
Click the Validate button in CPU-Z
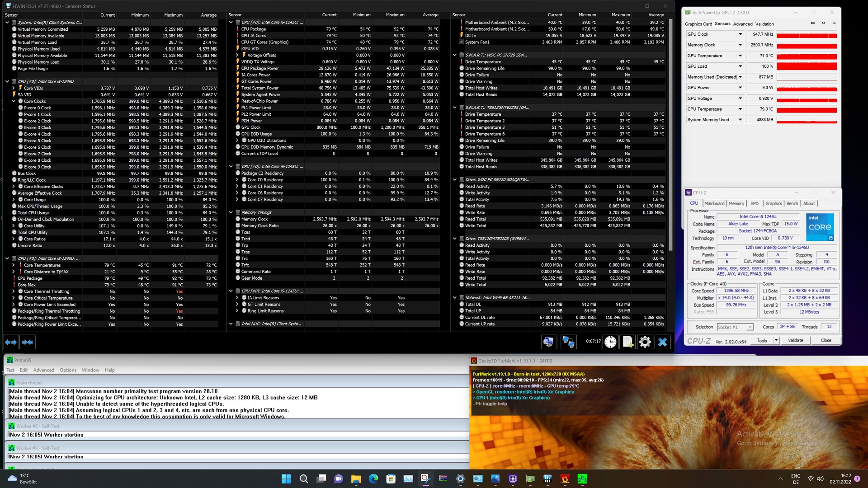[x=795, y=340]
